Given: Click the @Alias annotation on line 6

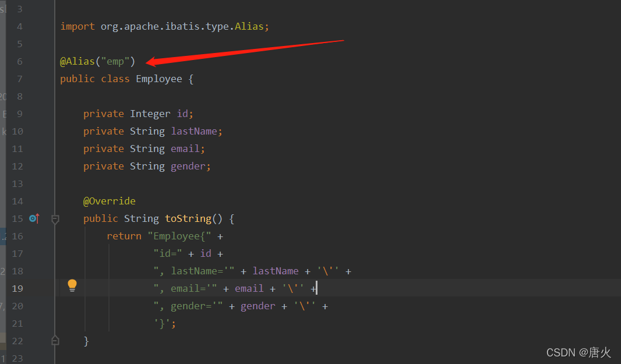Looking at the screenshot, I should 77,61.
